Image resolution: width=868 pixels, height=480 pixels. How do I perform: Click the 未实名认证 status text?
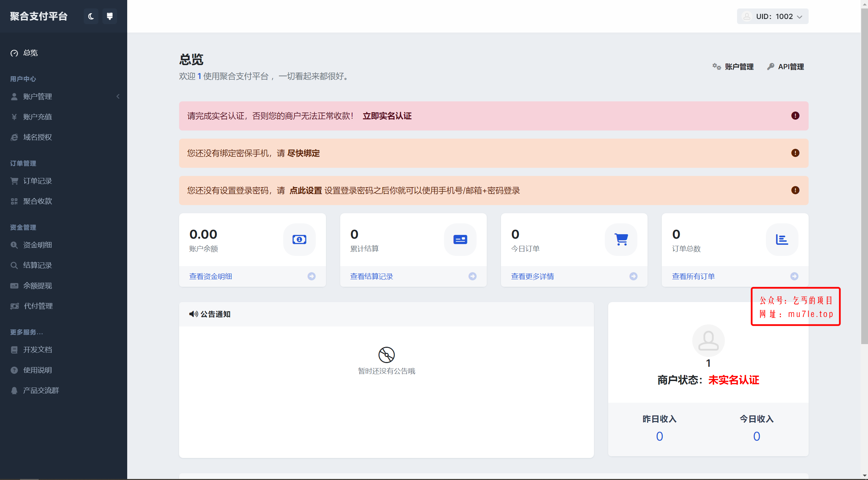(x=734, y=380)
